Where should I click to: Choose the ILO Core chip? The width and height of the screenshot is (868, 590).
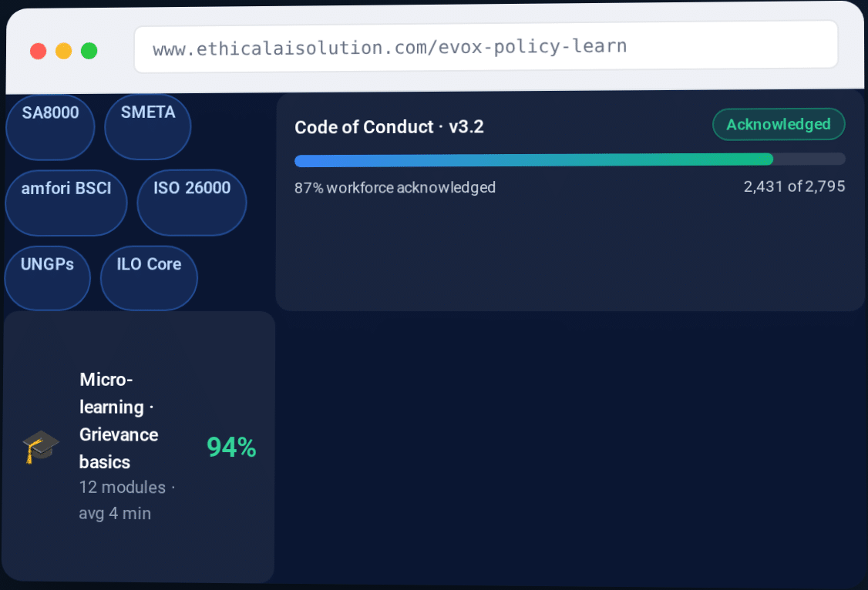pos(149,278)
